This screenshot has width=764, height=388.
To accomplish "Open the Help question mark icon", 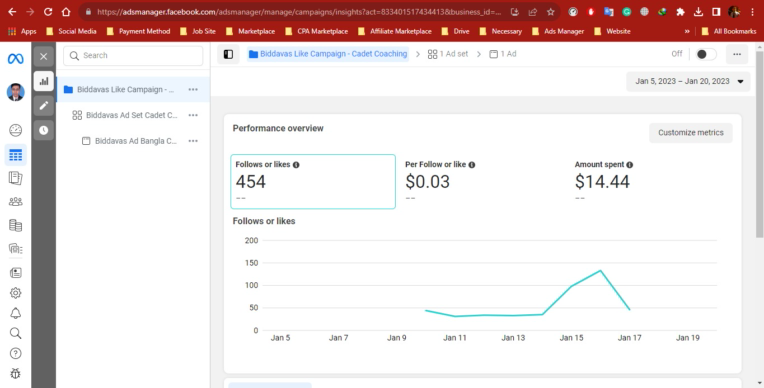I will [16, 353].
